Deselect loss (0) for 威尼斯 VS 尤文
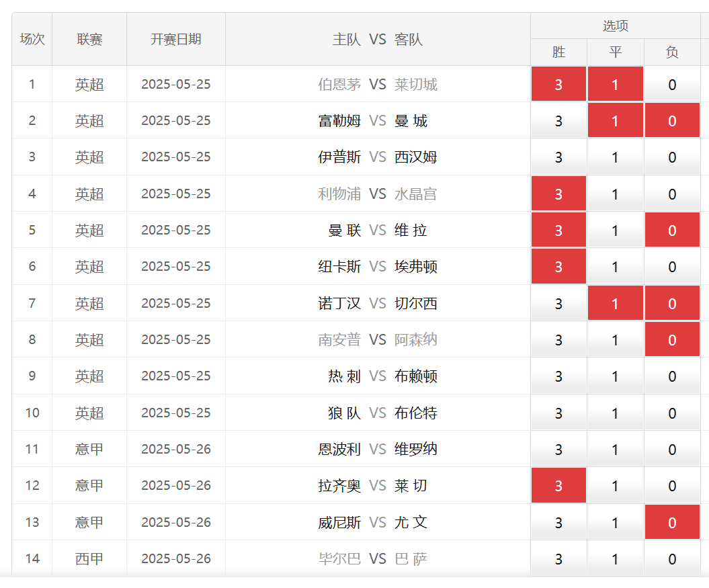The width and height of the screenshot is (709, 588). pyautogui.click(x=673, y=522)
